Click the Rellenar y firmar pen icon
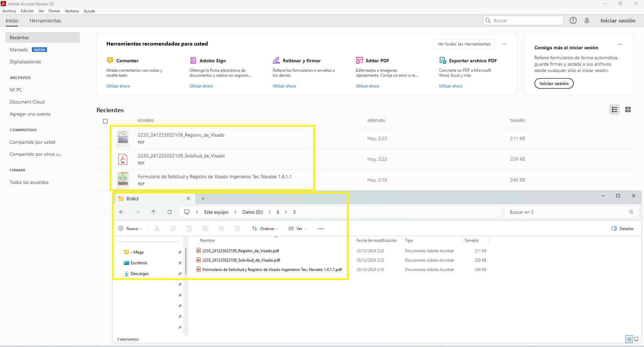This screenshot has width=644, height=347. [x=276, y=60]
